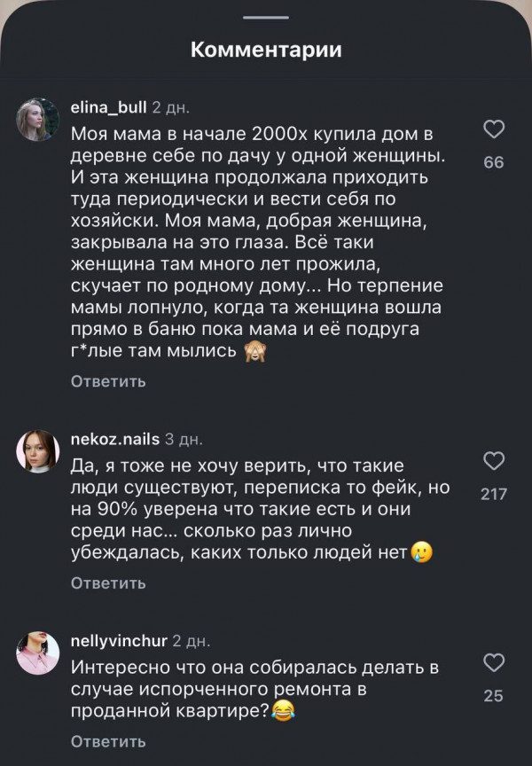Image resolution: width=532 pixels, height=766 pixels.
Task: Open elina_bull's profile avatar
Action: [x=38, y=119]
